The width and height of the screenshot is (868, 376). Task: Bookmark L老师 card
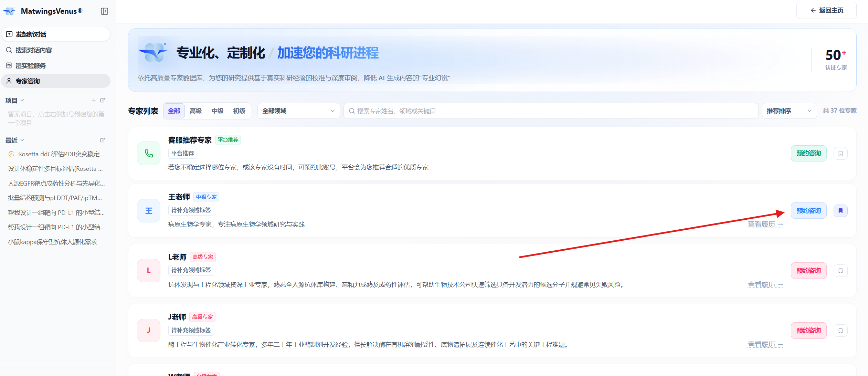[x=840, y=271]
